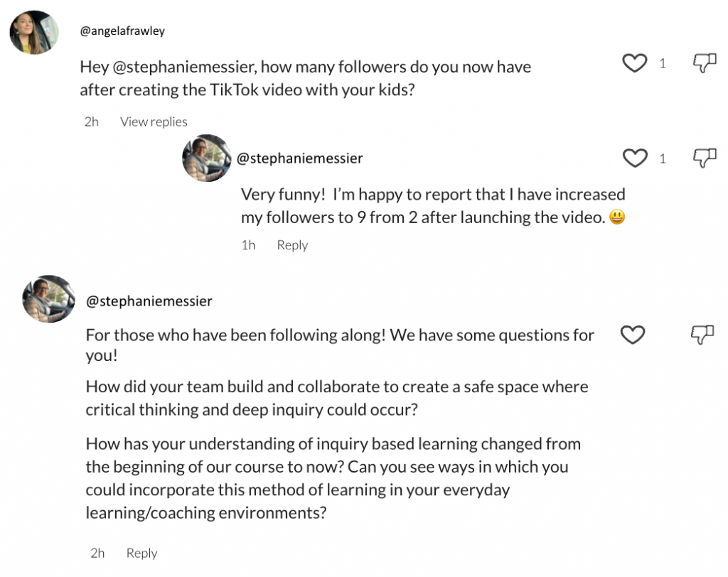Open stephaniemessier's avatar on bottom comment
The width and height of the screenshot is (728, 577).
click(48, 299)
